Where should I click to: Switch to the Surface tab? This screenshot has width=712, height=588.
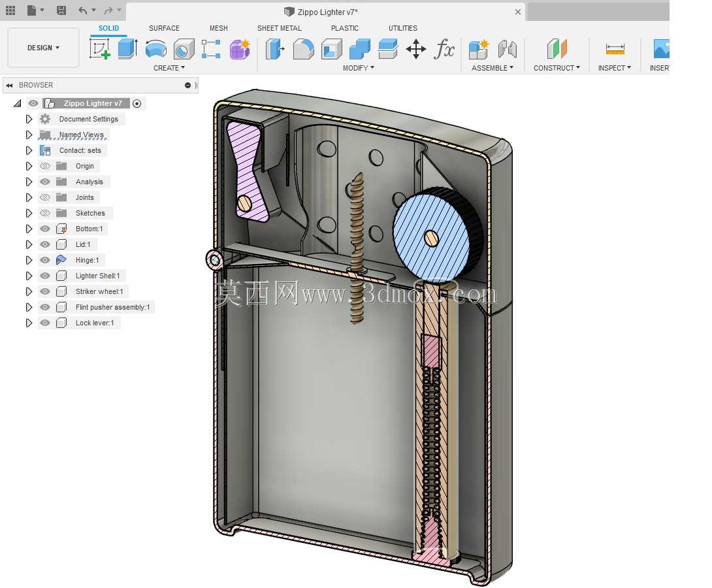point(164,28)
